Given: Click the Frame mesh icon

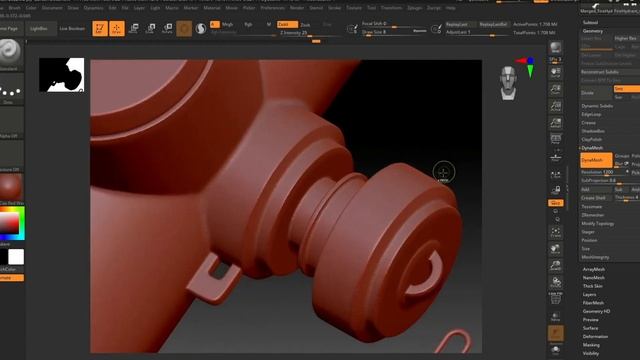Looking at the screenshot, I should click(556, 233).
